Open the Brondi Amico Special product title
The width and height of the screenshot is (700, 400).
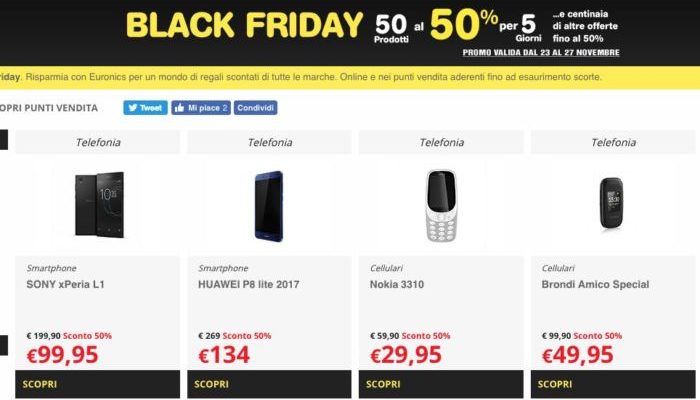point(596,285)
